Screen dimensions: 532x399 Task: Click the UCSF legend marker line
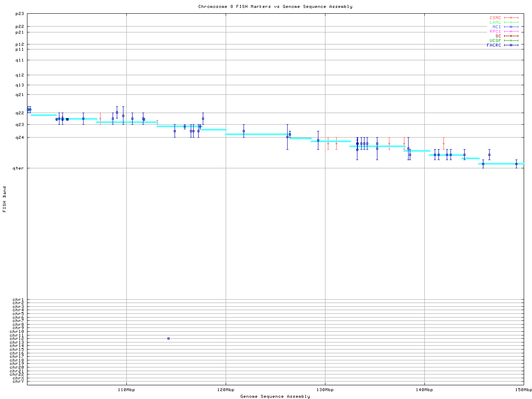pos(511,41)
